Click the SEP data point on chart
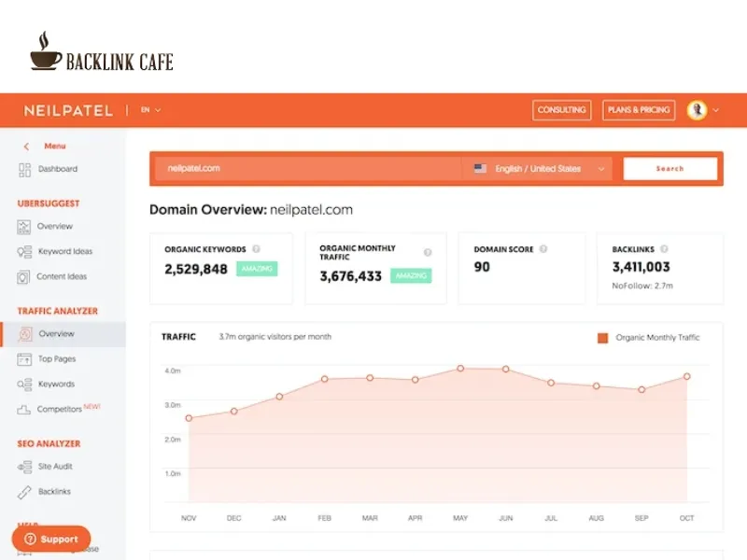Screen dimensions: 747x560 [x=641, y=389]
